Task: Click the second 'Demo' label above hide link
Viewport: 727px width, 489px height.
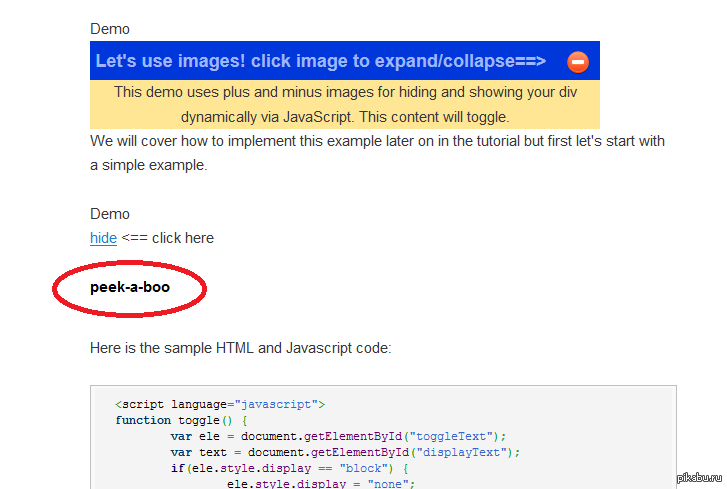Action: point(110,214)
